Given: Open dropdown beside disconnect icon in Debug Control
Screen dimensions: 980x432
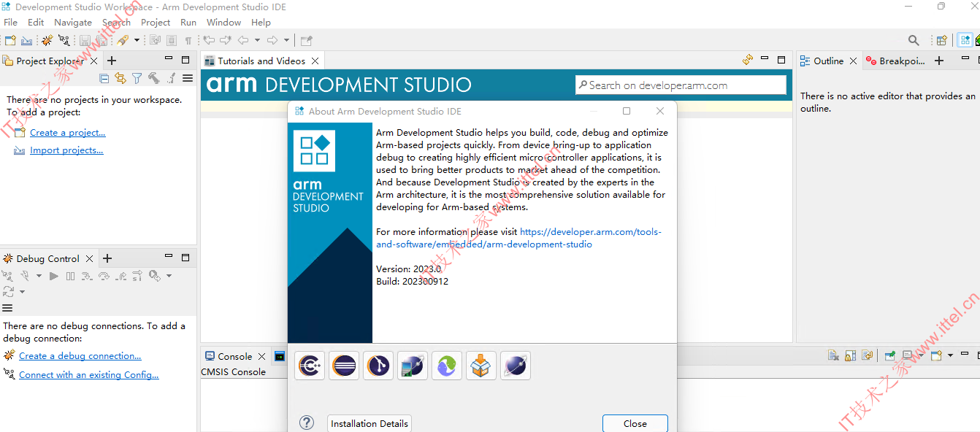Looking at the screenshot, I should tap(39, 276).
